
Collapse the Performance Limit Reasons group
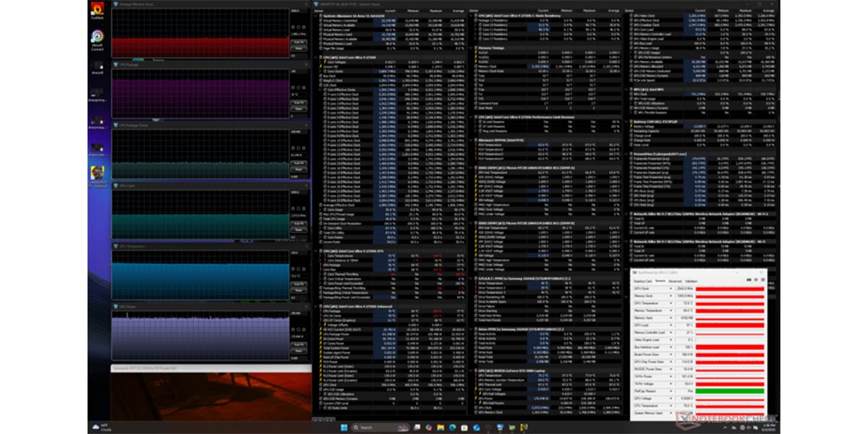click(x=472, y=116)
